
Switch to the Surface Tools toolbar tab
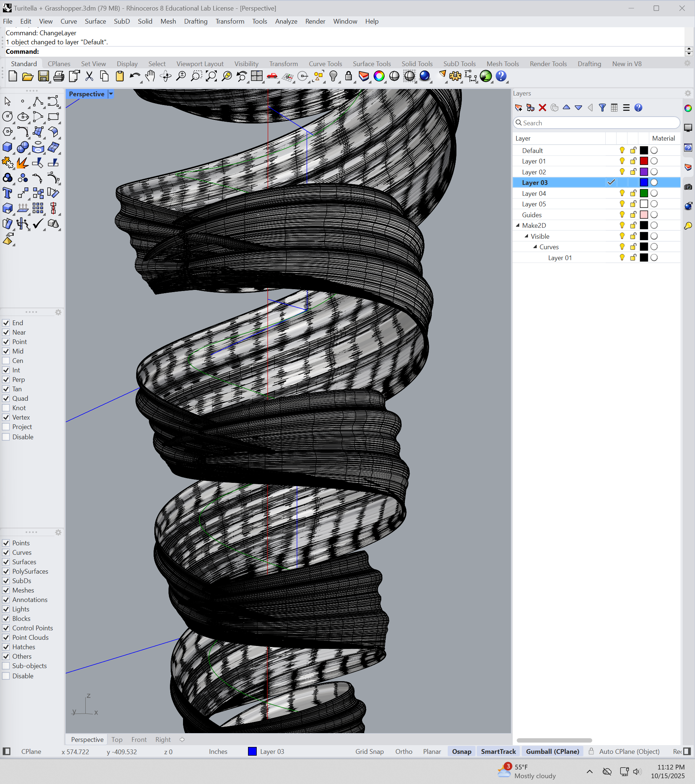tap(371, 64)
